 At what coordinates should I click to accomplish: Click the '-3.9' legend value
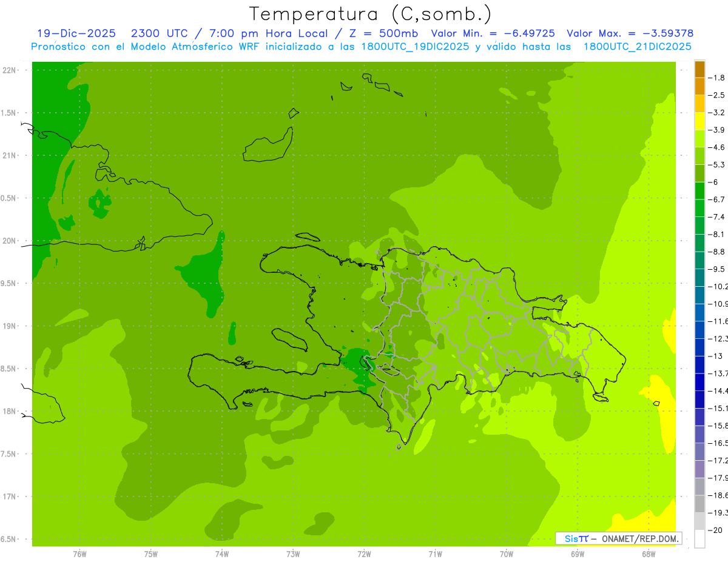(716, 130)
